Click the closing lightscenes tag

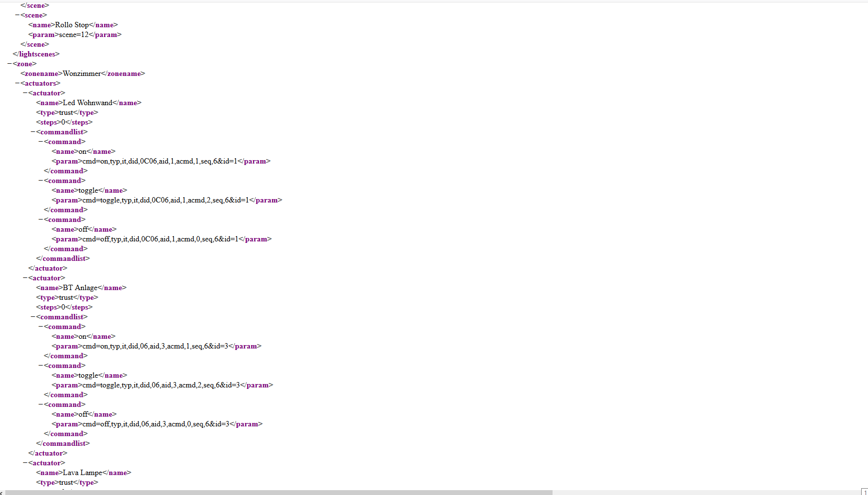(36, 54)
